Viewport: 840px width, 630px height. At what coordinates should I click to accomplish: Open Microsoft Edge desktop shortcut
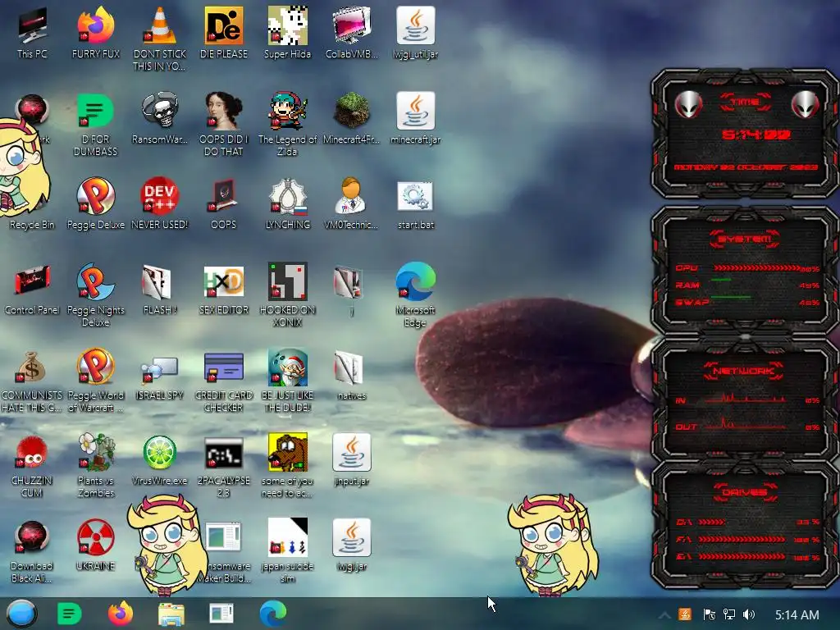(415, 294)
